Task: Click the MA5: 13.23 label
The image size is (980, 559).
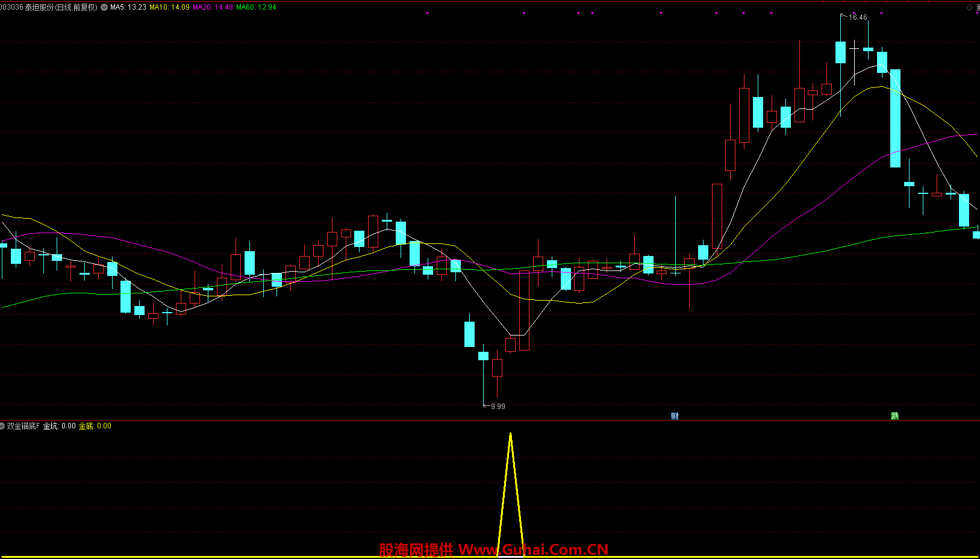Action: click(128, 7)
